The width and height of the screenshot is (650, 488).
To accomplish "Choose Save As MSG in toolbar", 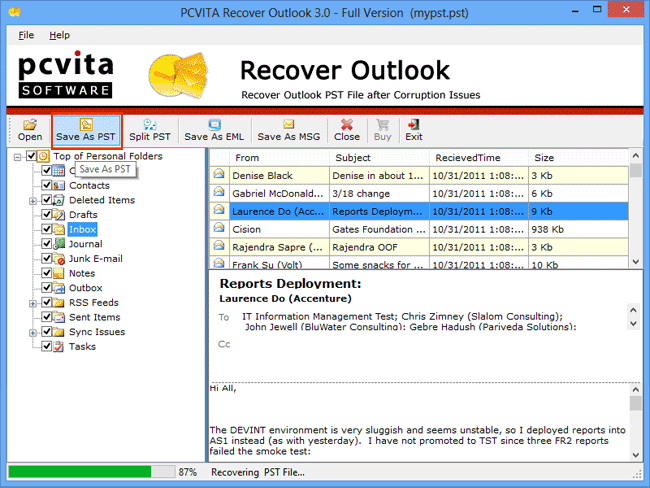I will coord(289,130).
